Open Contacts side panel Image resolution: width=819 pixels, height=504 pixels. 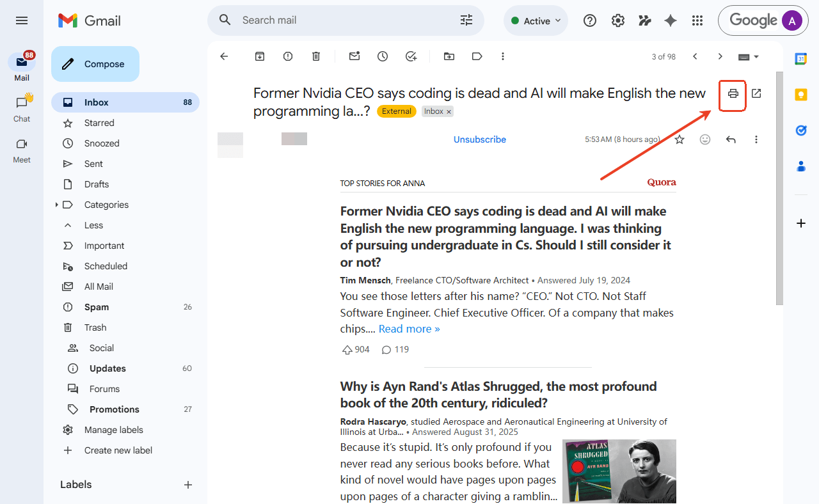point(801,166)
